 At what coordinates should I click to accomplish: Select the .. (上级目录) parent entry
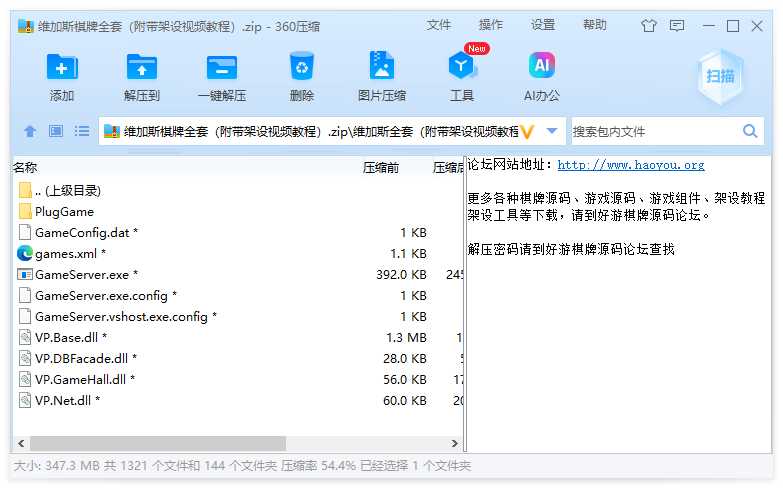coord(68,190)
